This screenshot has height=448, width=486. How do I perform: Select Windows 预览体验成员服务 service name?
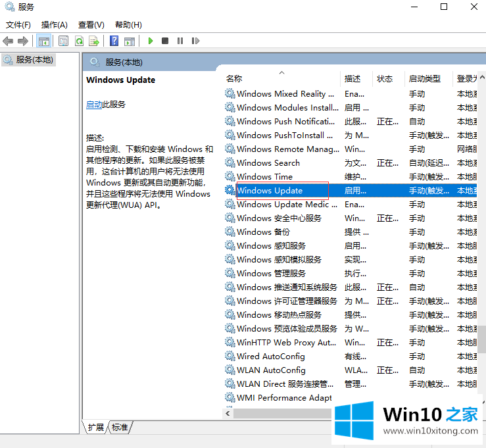(287, 329)
